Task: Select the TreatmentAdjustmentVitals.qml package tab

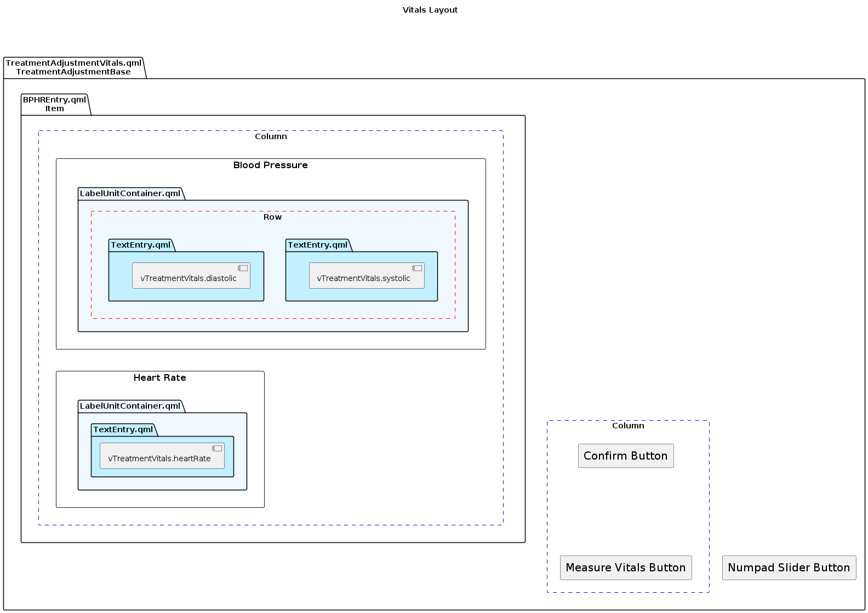Action: tap(73, 67)
